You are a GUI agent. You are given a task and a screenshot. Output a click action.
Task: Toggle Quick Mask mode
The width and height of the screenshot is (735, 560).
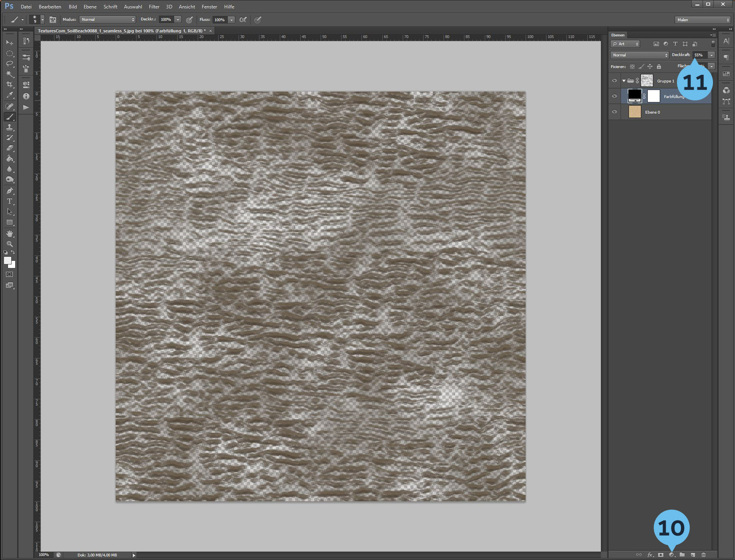point(10,274)
